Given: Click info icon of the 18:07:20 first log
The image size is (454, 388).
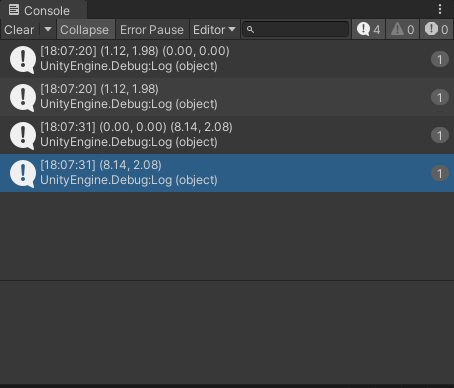Looking at the screenshot, I should [23, 60].
